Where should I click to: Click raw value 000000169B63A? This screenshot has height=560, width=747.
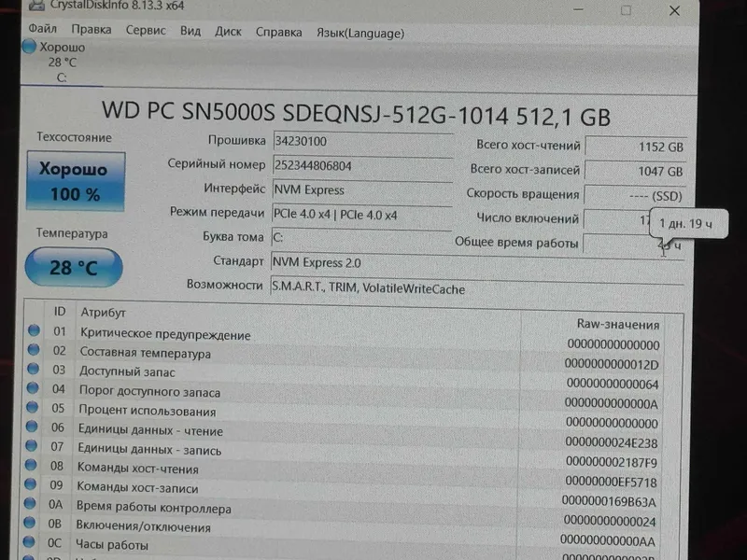pyautogui.click(x=609, y=501)
